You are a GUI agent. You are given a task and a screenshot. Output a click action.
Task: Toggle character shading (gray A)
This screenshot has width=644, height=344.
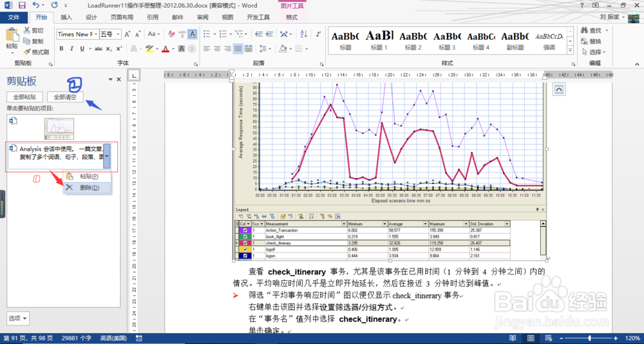coord(181,49)
